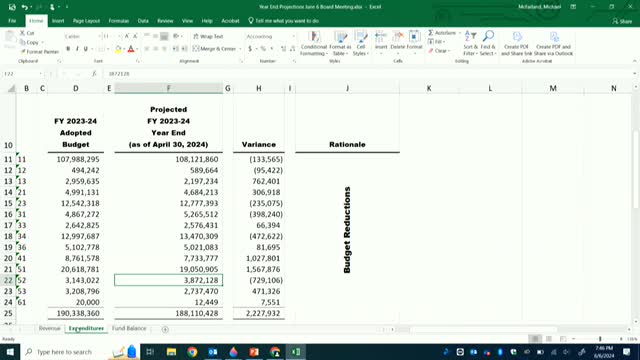Open the fill color dropdown arrow
640x360 pixels.
coord(124,49)
